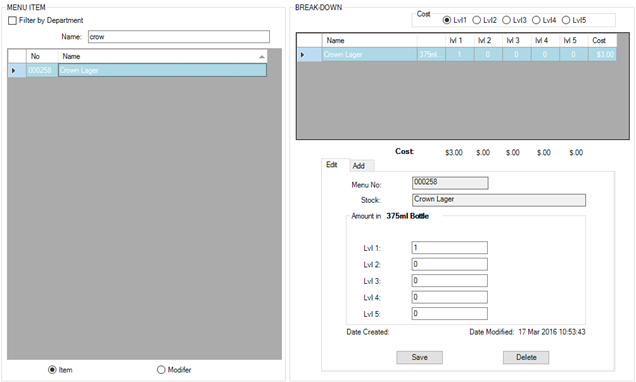The height and width of the screenshot is (382, 636).
Task: Click the Lvl 1 amount input
Action: 449,248
